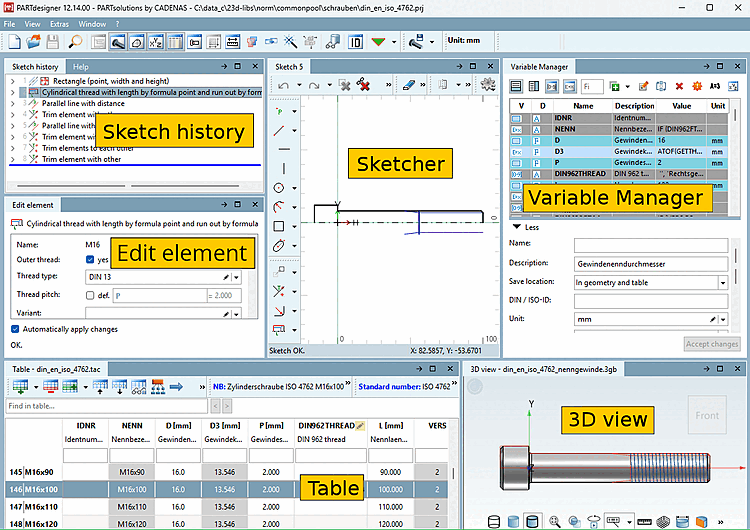The height and width of the screenshot is (530, 750).
Task: Edit the variable with the pencil icon in Variable Manager
Action: click(643, 87)
